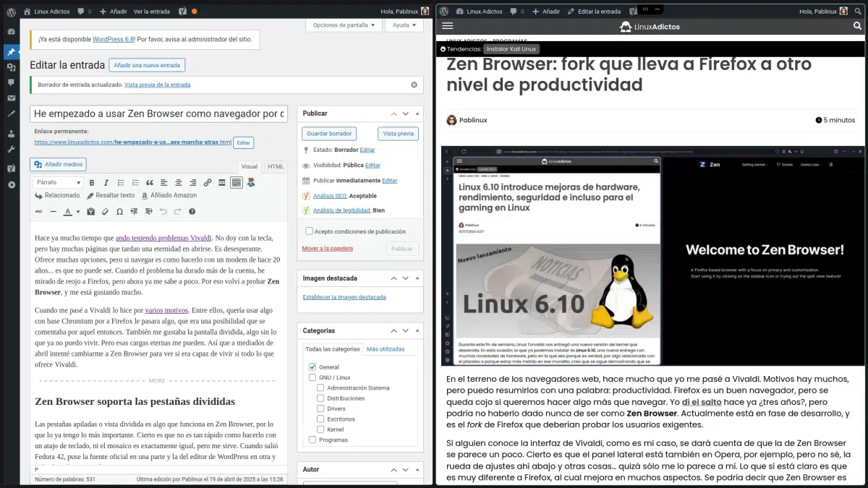Center align text in the editor
This screenshot has width=868, height=488.
pos(179,183)
